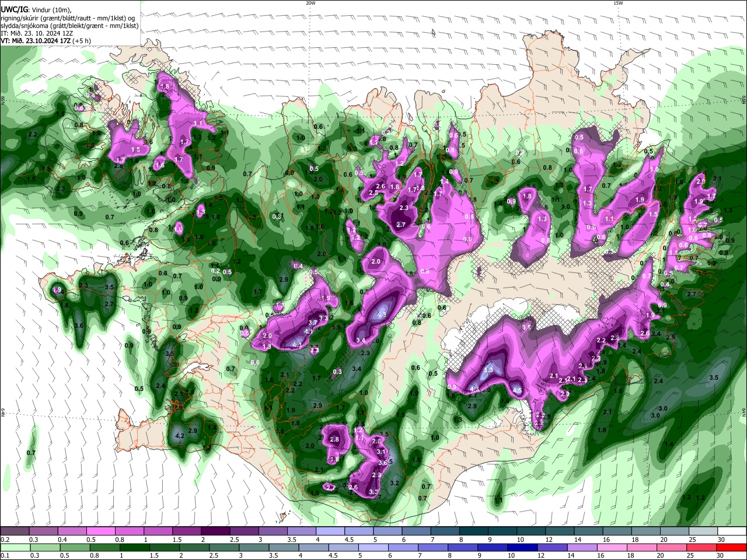Click the 'UWC/IG: Vindur (10m)' title text
The image size is (747, 560).
(x=36, y=9)
